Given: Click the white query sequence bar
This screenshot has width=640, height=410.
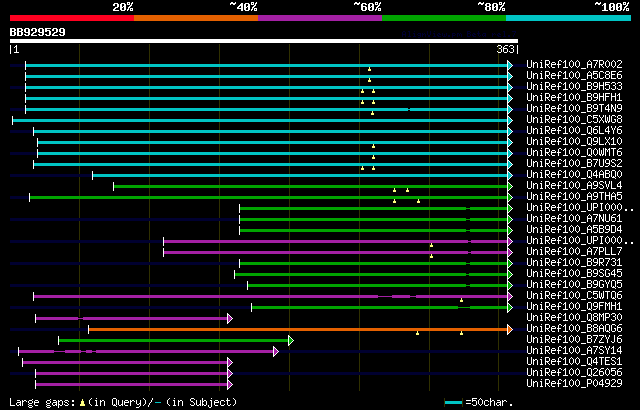Looking at the screenshot, I should tap(264, 41).
